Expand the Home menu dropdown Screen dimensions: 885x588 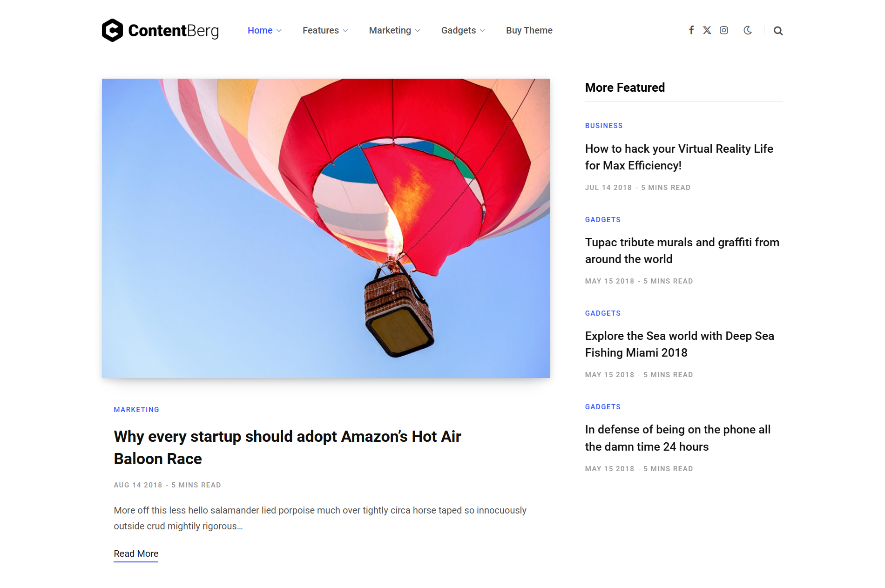pos(264,30)
